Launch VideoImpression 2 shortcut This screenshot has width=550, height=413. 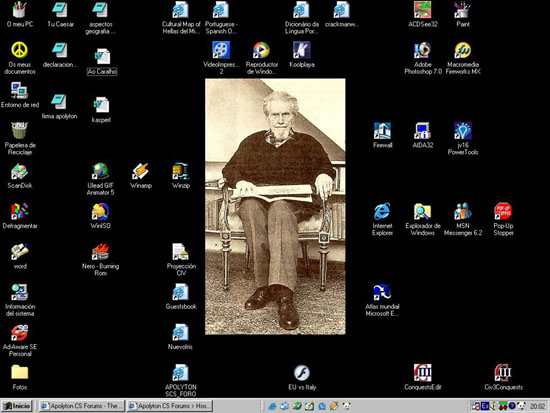(221, 50)
